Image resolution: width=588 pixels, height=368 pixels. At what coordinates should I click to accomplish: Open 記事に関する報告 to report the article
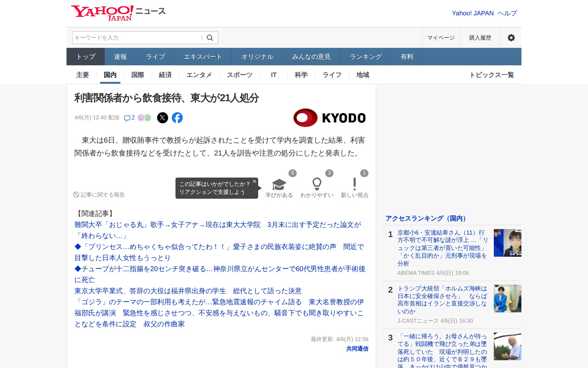[x=99, y=194]
